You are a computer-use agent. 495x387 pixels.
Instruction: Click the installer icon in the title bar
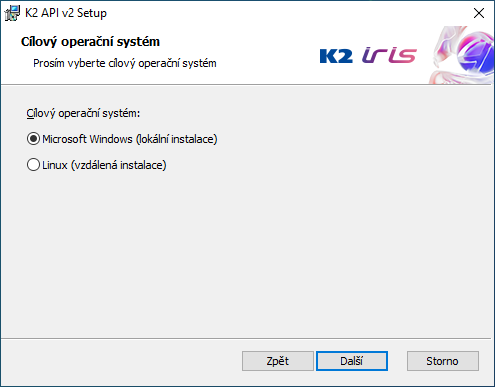pyautogui.click(x=12, y=13)
